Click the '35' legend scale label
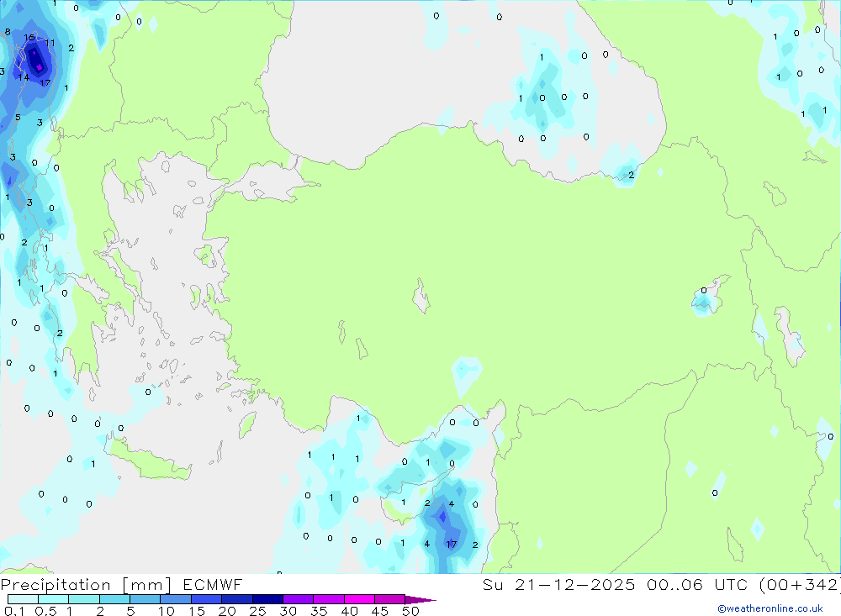841x616 pixels. pos(319,611)
